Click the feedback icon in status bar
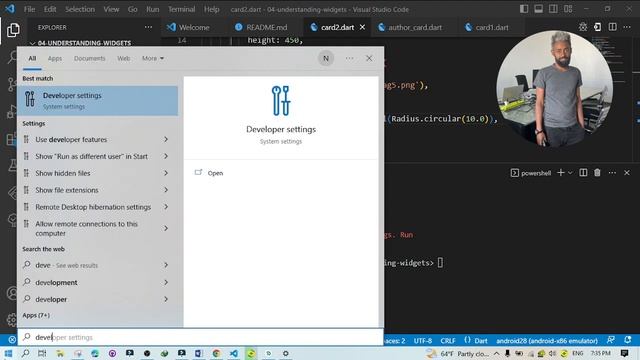Screen dimensions: 640x360 (x=611, y=340)
